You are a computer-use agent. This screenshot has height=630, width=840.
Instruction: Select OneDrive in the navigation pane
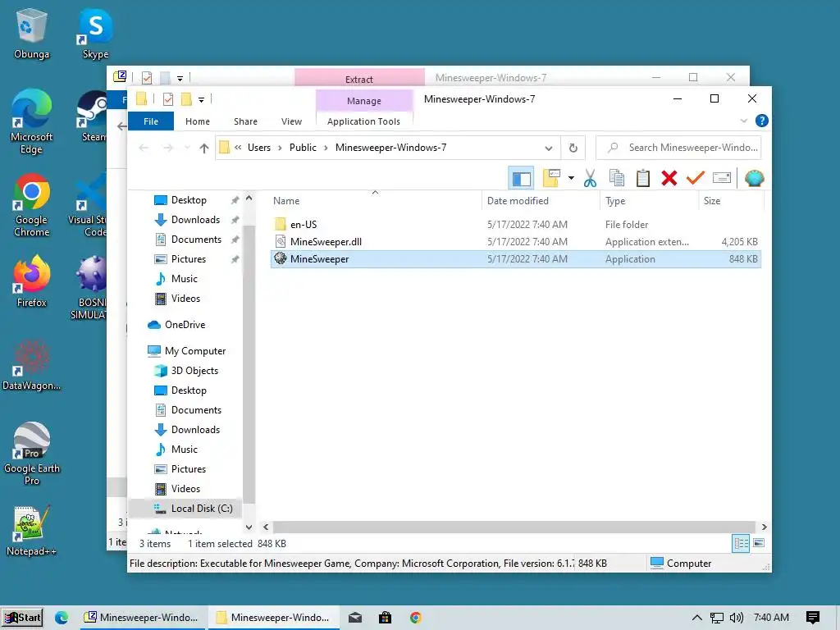pos(185,325)
